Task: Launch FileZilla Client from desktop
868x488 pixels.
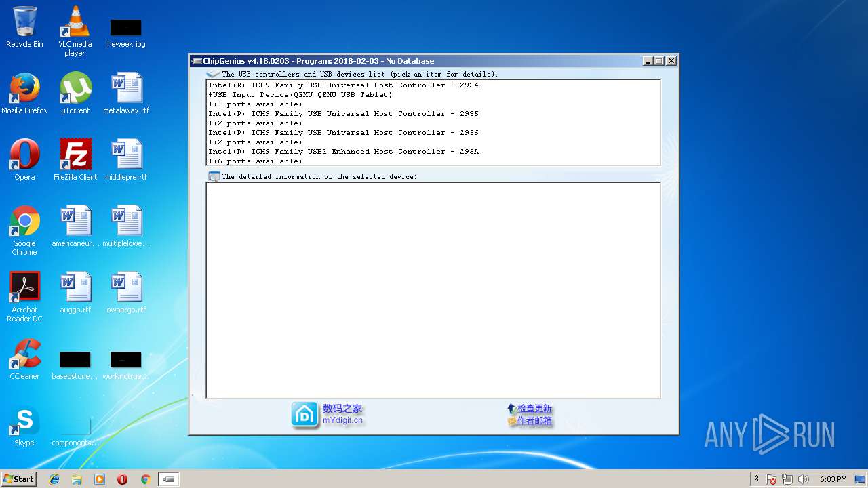Action: coord(75,160)
